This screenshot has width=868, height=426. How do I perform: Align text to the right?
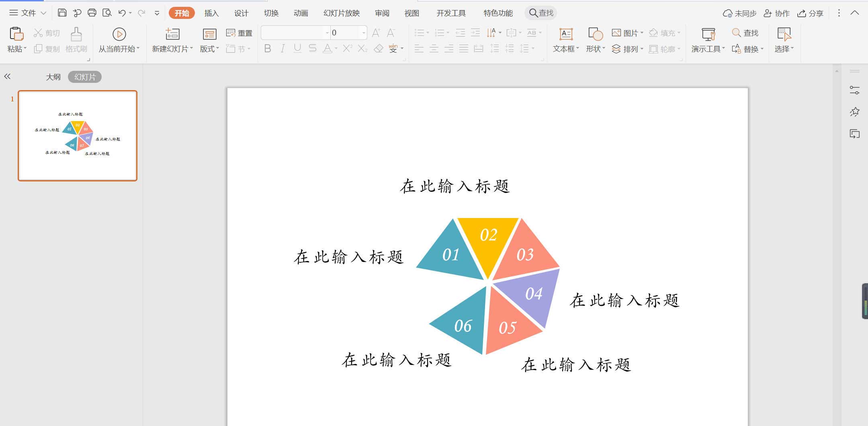tap(449, 49)
